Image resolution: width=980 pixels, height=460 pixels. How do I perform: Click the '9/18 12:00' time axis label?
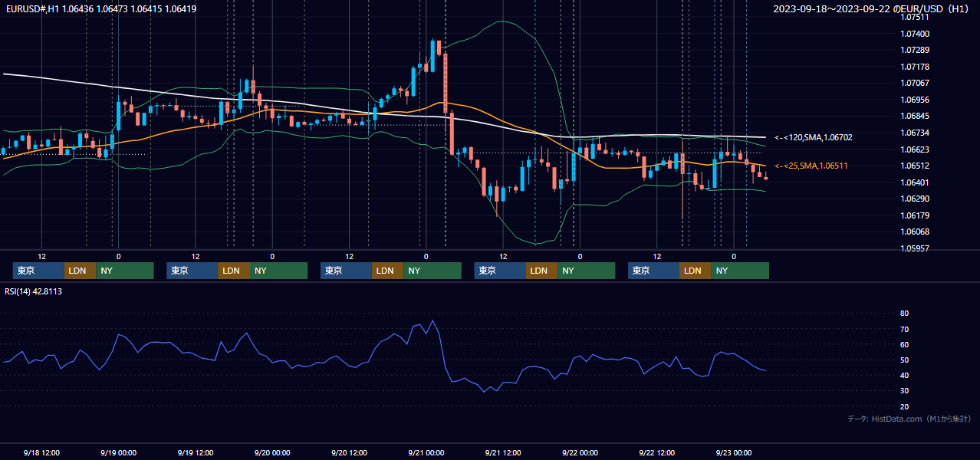coord(41,452)
